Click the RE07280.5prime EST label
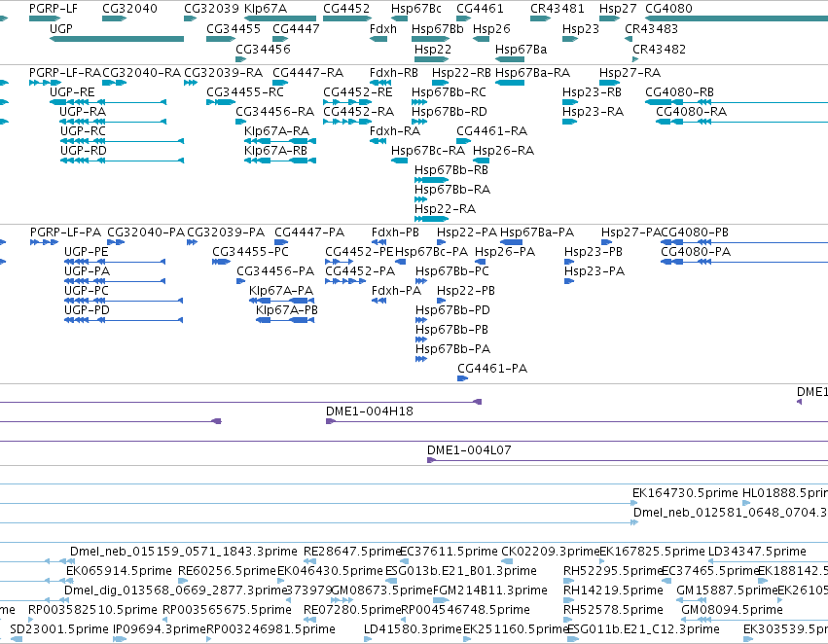Viewport: 828px width, 644px height. tap(353, 610)
